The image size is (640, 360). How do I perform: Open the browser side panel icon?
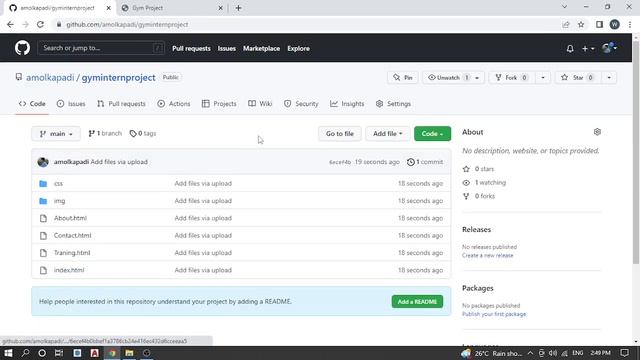pyautogui.click(x=599, y=24)
